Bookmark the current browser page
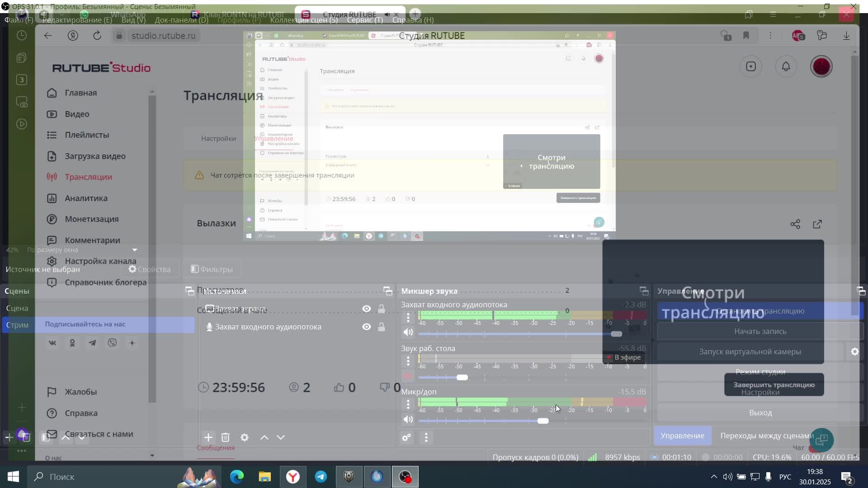 click(x=746, y=35)
